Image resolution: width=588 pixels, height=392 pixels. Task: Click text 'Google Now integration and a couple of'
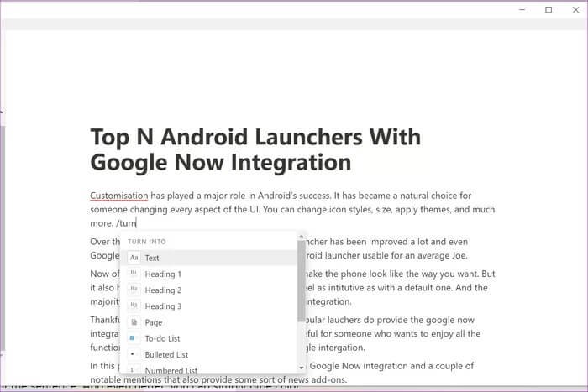coord(391,366)
